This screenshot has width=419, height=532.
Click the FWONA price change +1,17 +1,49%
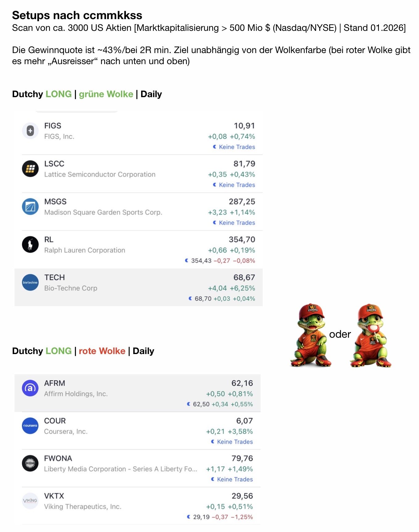pos(229,469)
